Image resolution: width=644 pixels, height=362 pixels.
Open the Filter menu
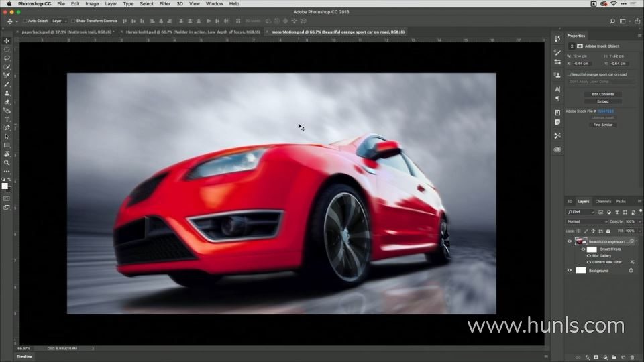pyautogui.click(x=165, y=4)
